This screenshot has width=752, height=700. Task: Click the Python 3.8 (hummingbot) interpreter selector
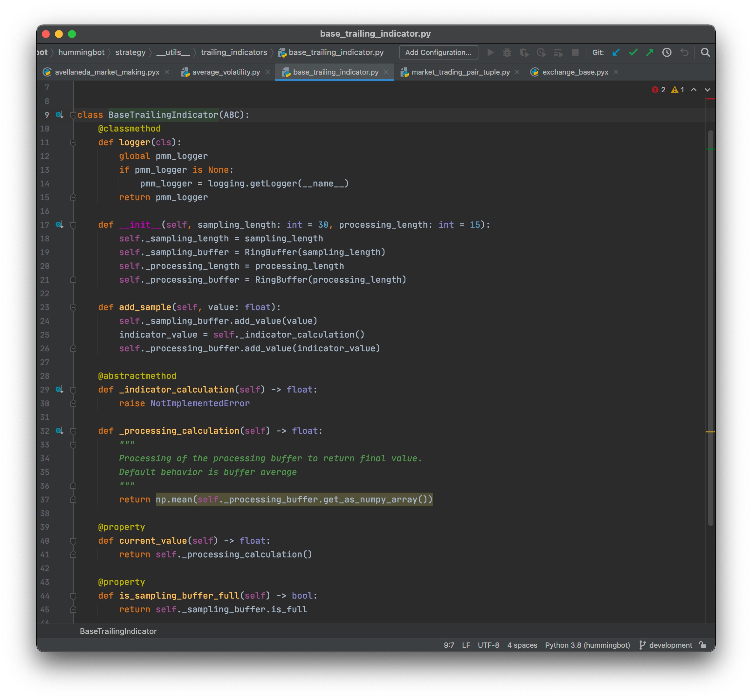tap(587, 645)
